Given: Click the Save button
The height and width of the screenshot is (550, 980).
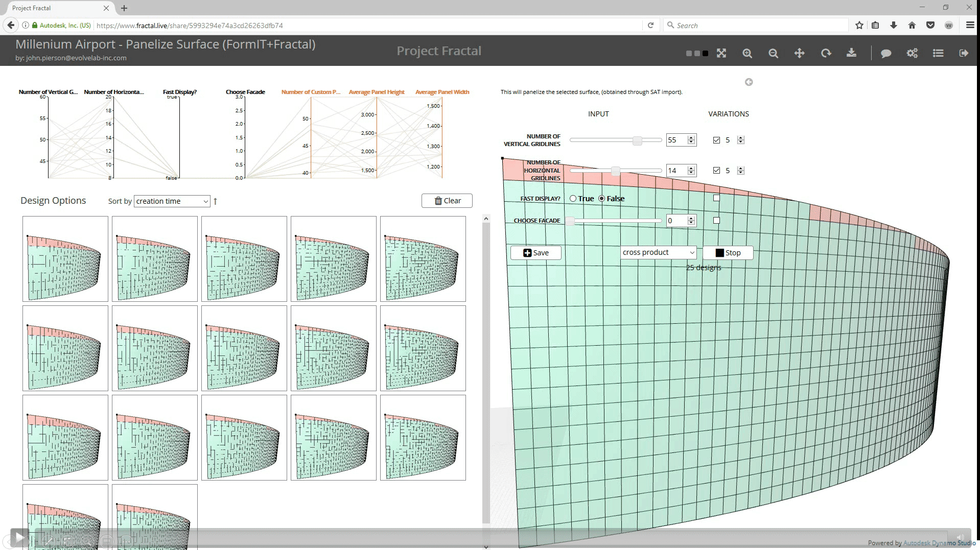Looking at the screenshot, I should pyautogui.click(x=536, y=253).
